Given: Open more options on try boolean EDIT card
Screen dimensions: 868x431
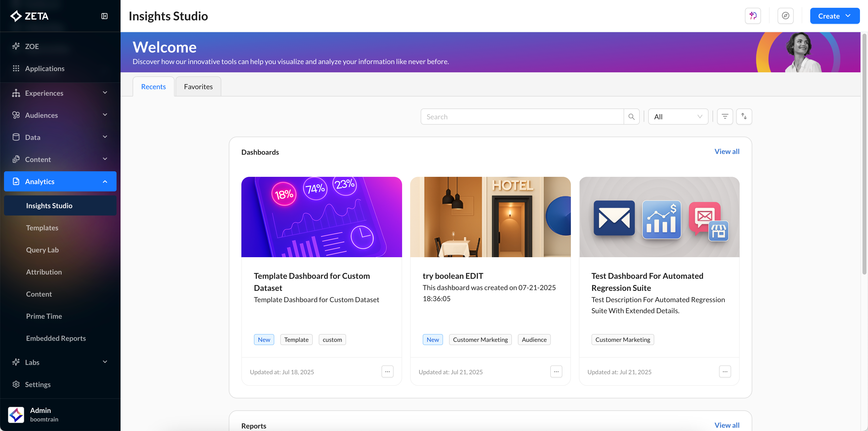Looking at the screenshot, I should point(556,372).
